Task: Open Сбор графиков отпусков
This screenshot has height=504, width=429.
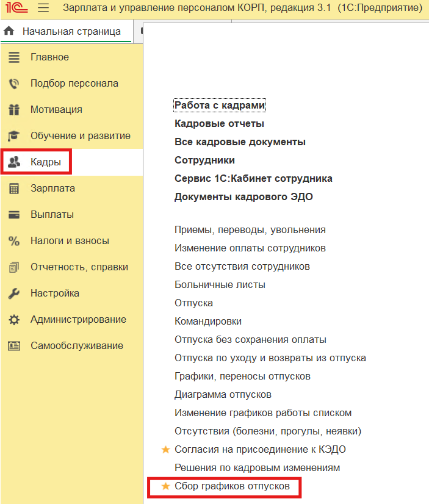Action: 232,486
